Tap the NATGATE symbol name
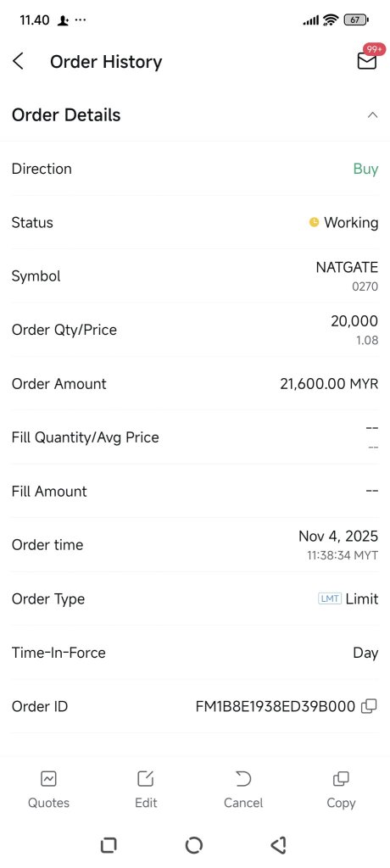Viewport: 390px width, 868px height. coord(347,268)
